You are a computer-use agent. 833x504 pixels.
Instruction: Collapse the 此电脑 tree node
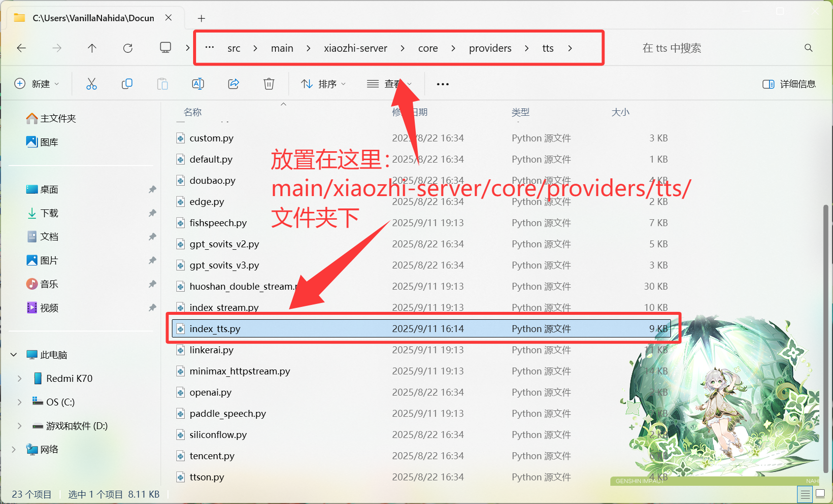pos(14,355)
